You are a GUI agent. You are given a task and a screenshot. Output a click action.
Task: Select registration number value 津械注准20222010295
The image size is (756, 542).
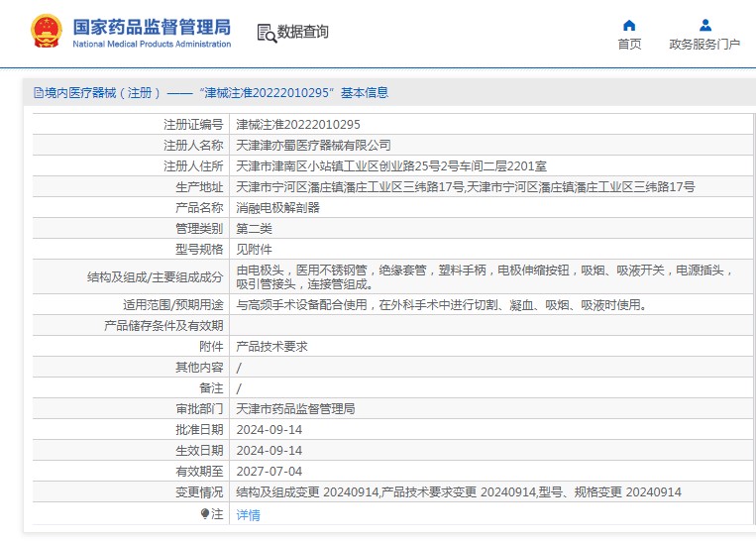click(298, 125)
